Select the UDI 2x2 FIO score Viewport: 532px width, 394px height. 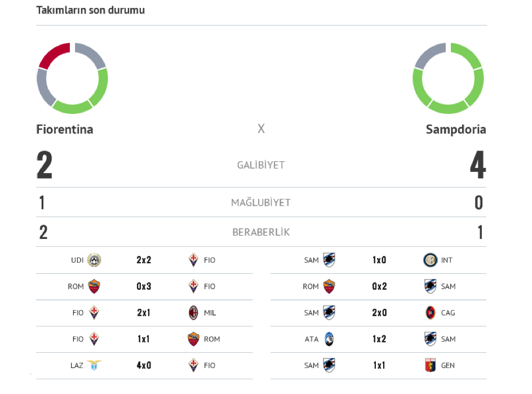144,260
